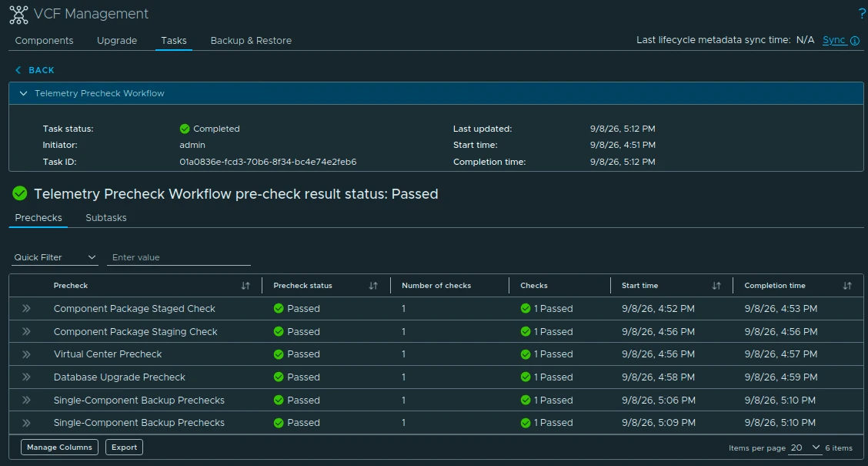Click the Manage Columns button

tap(60, 448)
